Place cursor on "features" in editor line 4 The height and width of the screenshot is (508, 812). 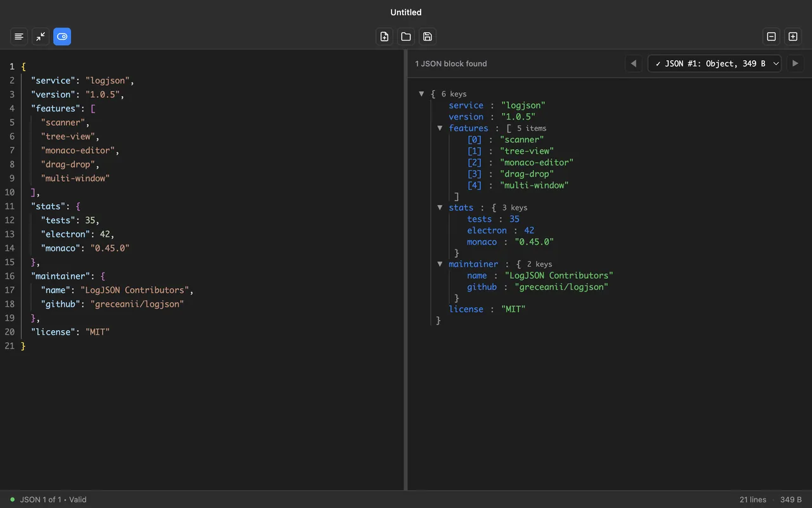[56, 109]
